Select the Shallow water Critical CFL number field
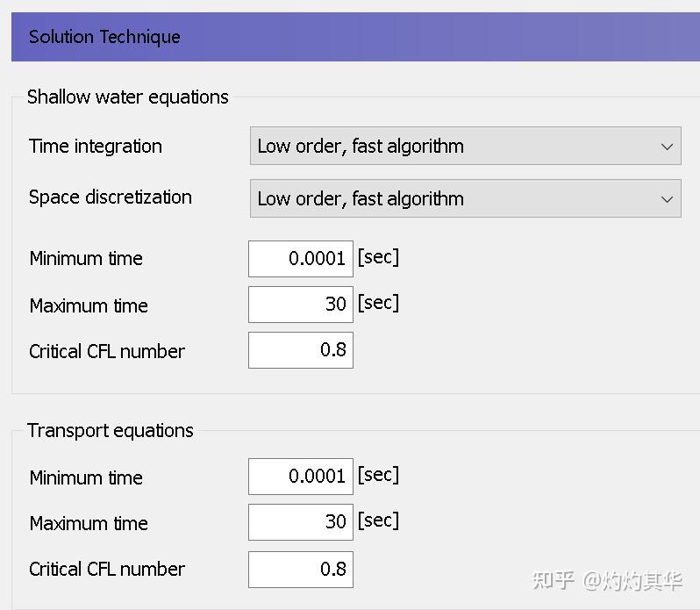 [x=301, y=350]
